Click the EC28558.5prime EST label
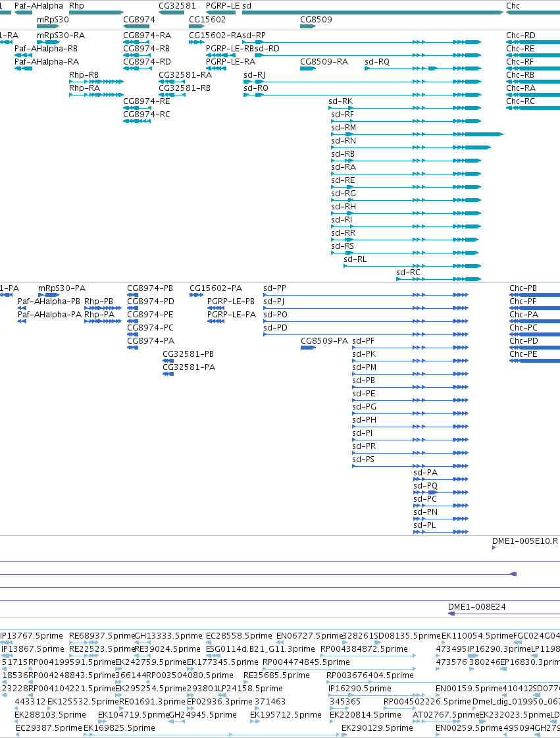The height and width of the screenshot is (738, 560). (x=239, y=636)
